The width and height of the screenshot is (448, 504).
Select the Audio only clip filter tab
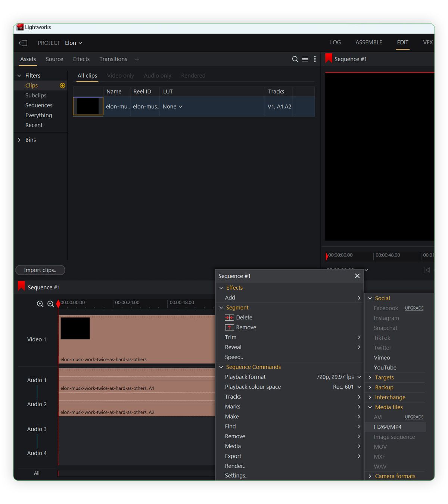click(158, 75)
